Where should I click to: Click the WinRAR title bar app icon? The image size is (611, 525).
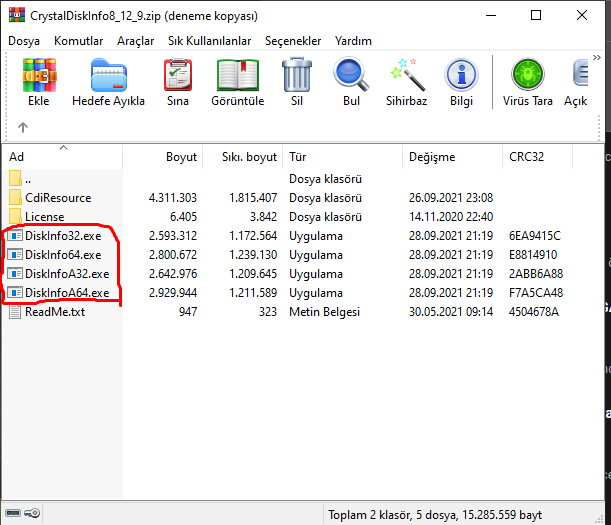pyautogui.click(x=16, y=15)
